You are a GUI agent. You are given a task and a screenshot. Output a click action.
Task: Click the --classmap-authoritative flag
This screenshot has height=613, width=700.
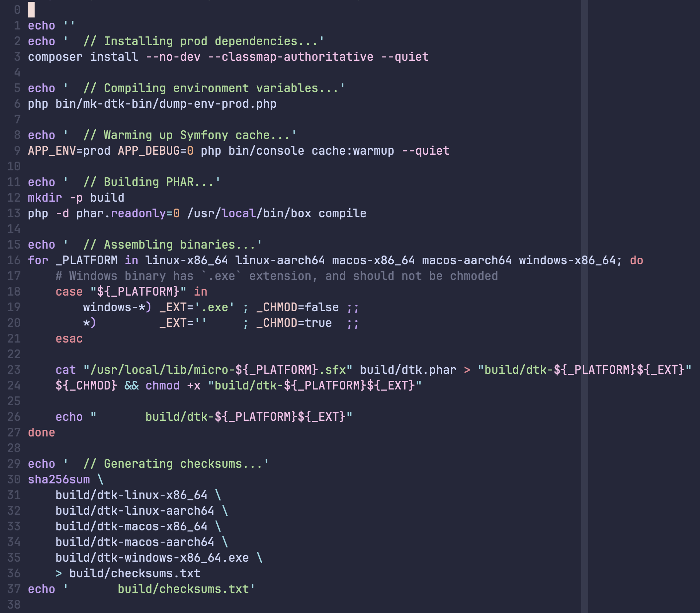291,57
